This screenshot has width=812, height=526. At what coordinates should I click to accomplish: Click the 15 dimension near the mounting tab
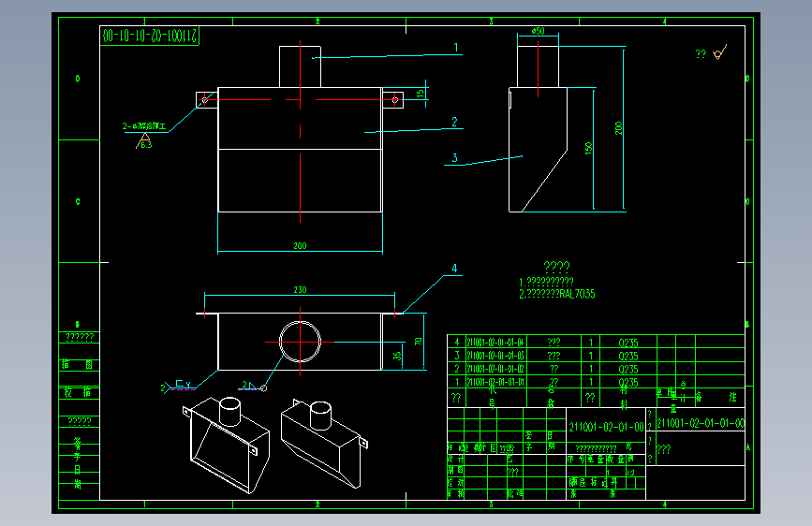[x=420, y=94]
